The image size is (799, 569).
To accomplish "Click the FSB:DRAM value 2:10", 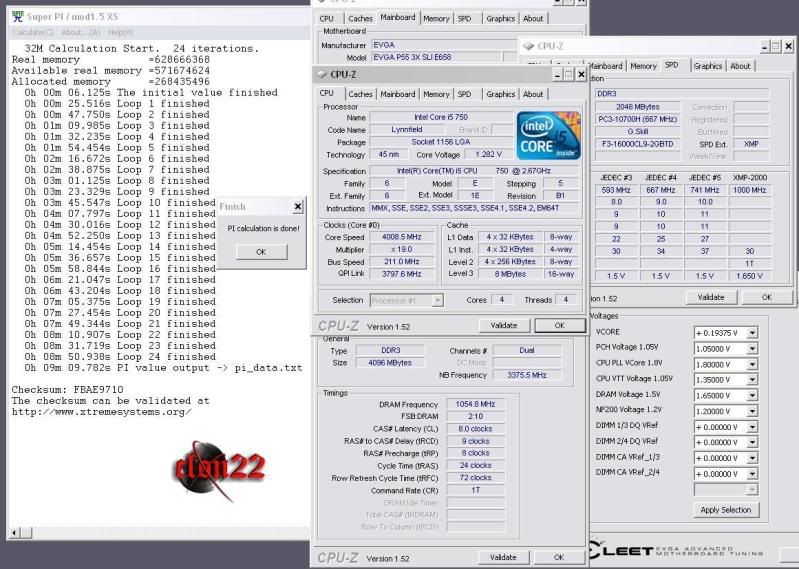I will click(x=475, y=416).
